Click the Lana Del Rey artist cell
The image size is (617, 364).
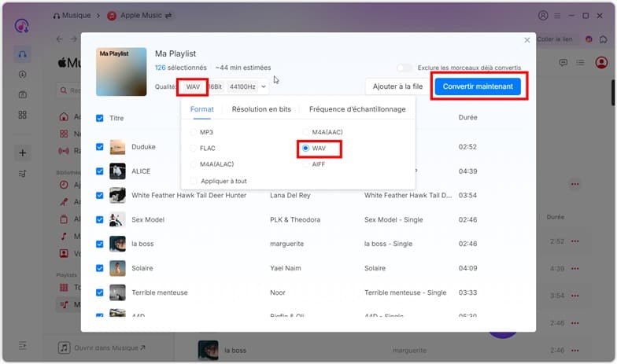point(290,195)
